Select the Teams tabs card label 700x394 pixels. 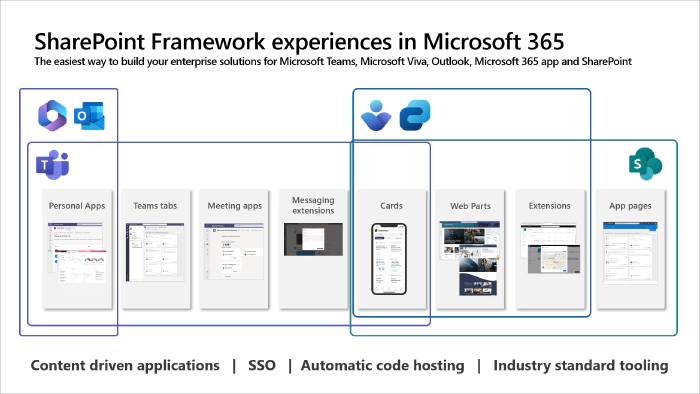coord(155,206)
